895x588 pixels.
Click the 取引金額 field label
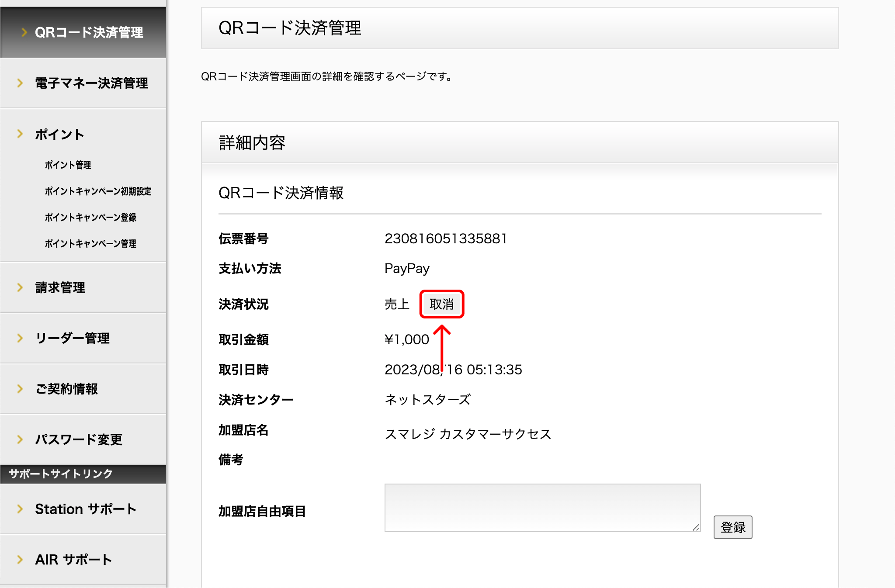pyautogui.click(x=243, y=339)
